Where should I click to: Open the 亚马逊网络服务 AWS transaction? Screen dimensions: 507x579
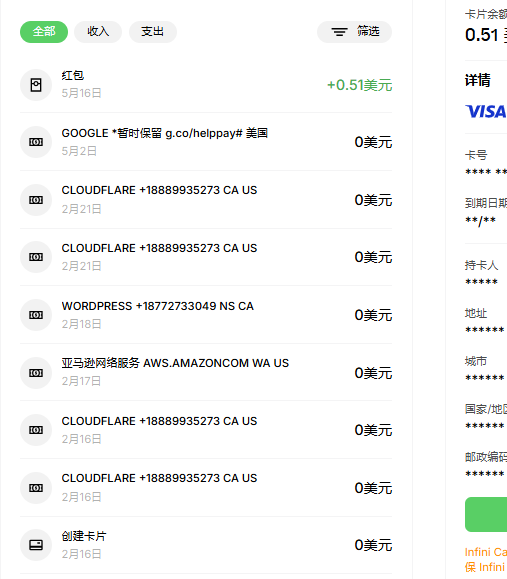(x=206, y=373)
